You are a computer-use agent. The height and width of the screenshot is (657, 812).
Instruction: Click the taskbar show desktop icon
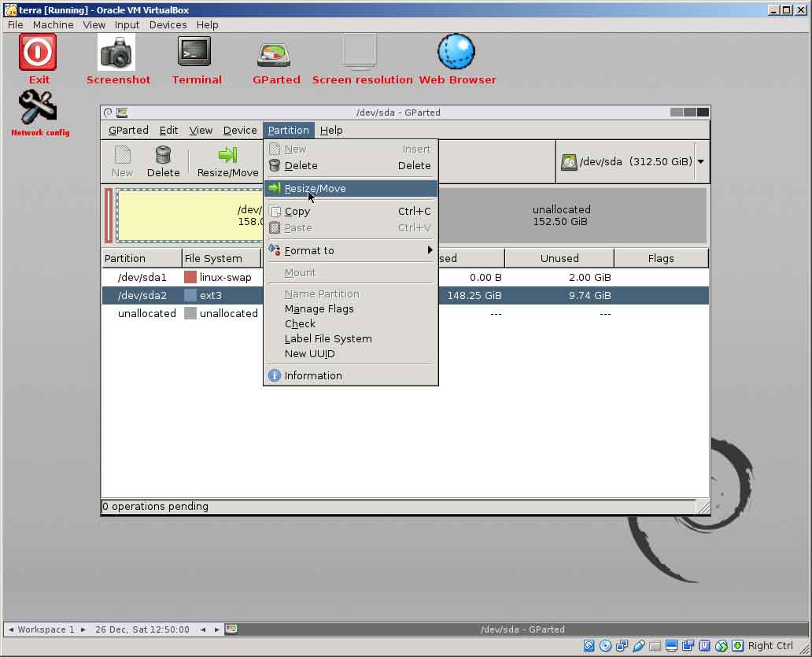tap(231, 629)
